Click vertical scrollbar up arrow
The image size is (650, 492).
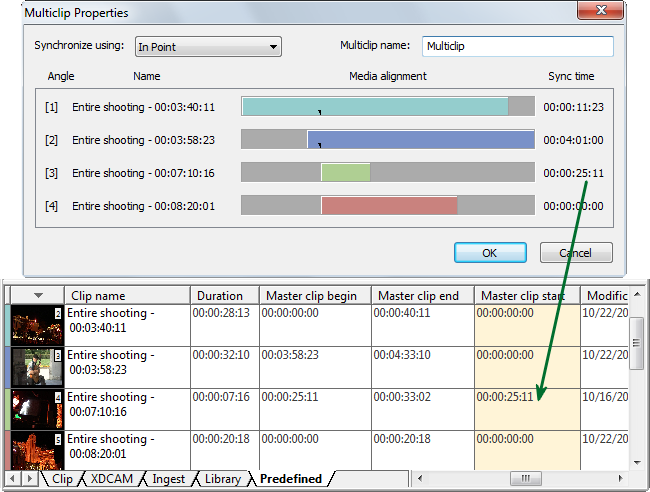637,294
